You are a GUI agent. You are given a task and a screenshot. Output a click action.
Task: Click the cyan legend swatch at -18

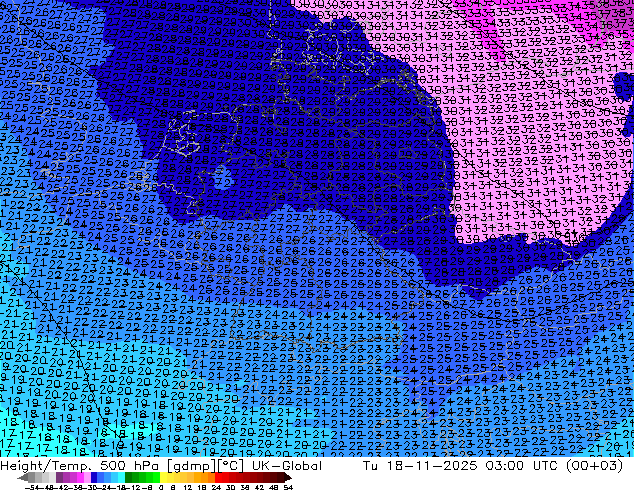[122, 477]
